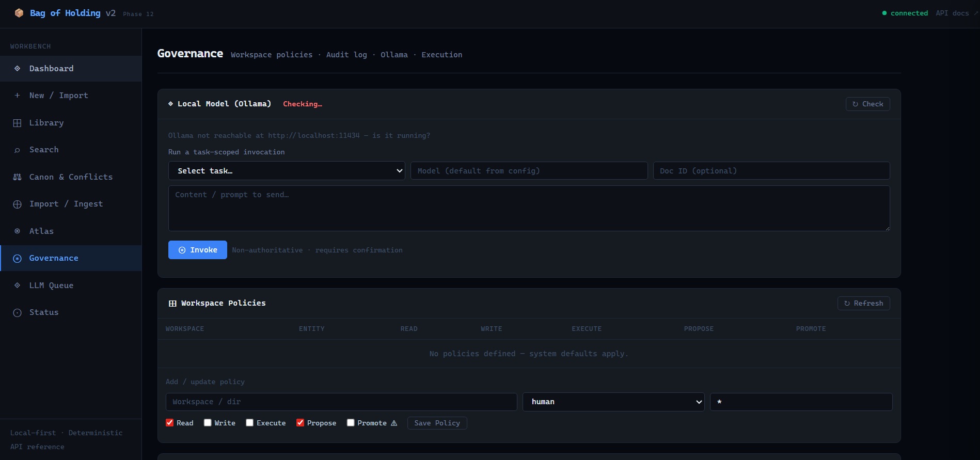Viewport: 980px width, 460px height.
Task: Click the Save Policy button
Action: click(x=437, y=423)
